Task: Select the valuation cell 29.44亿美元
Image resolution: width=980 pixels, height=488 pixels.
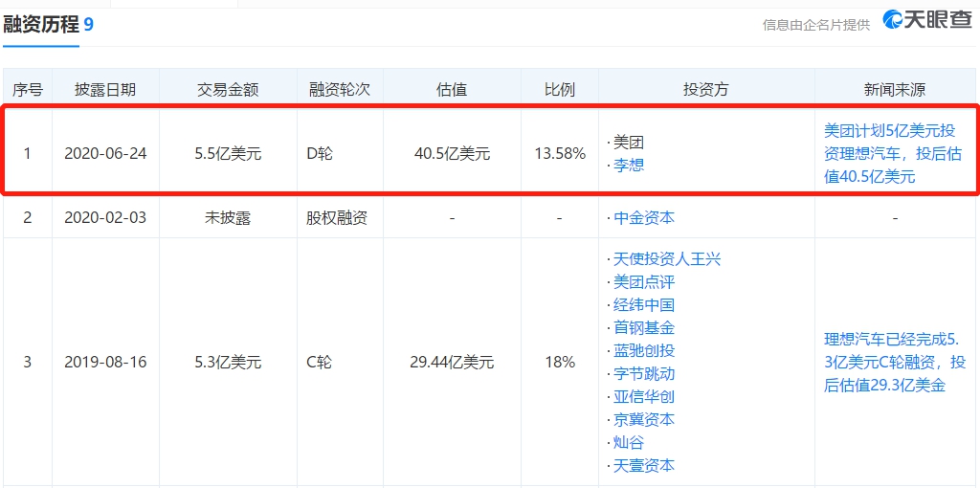Action: (452, 363)
